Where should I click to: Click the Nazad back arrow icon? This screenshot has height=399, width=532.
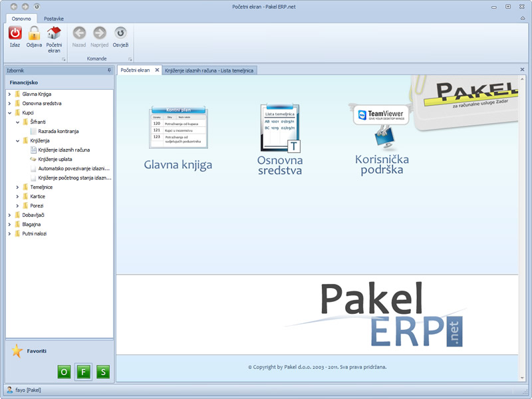tap(79, 33)
